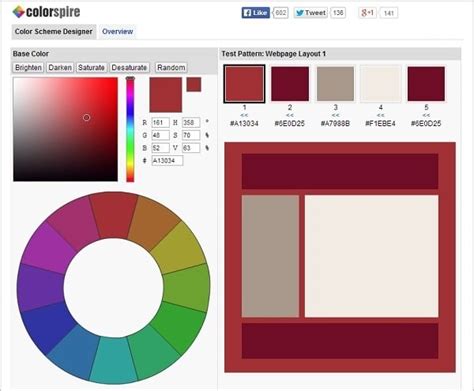
Task: Click the Facebook like count 602
Action: coord(281,13)
